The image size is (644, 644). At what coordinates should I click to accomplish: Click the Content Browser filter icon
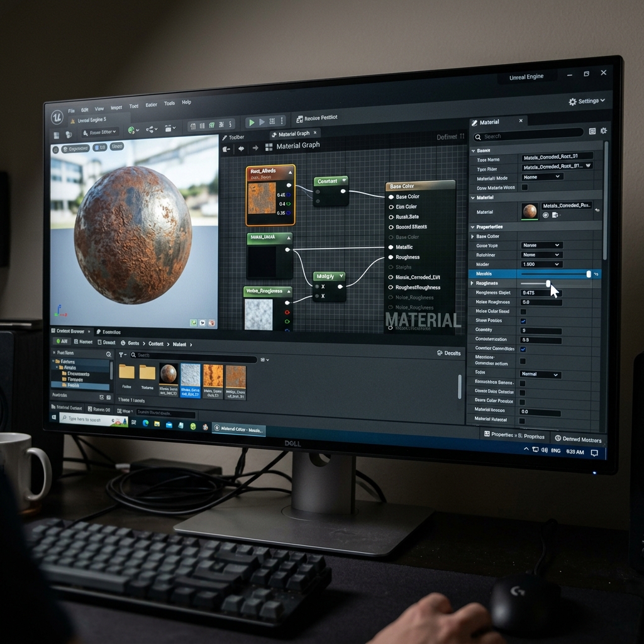point(122,355)
